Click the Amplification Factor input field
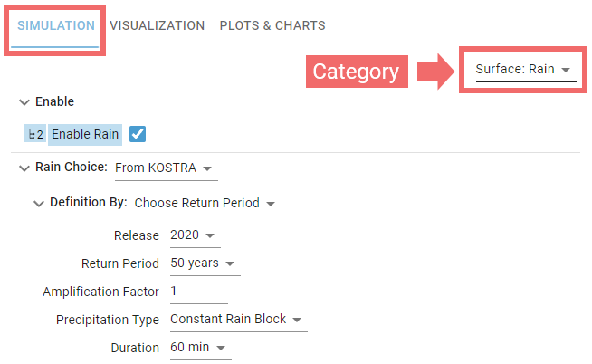The height and width of the screenshot is (364, 592). [197, 292]
